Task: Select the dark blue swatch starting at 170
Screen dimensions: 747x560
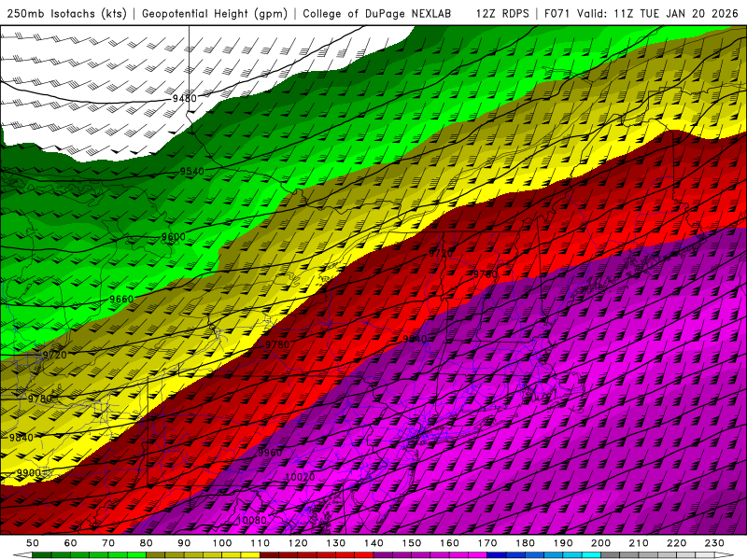Action: point(497,555)
